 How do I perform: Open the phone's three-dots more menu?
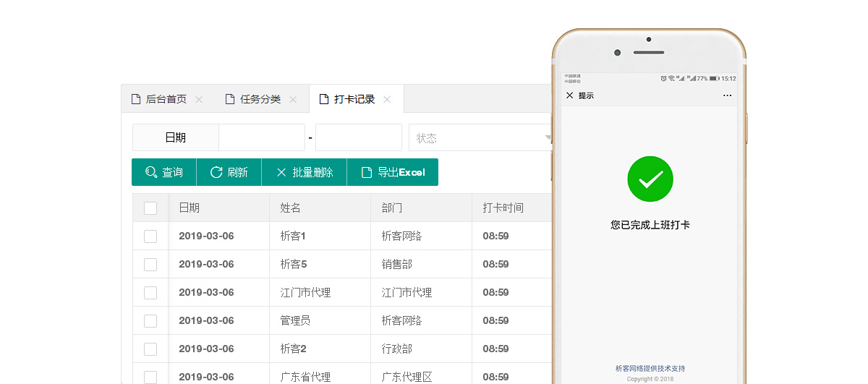[728, 95]
